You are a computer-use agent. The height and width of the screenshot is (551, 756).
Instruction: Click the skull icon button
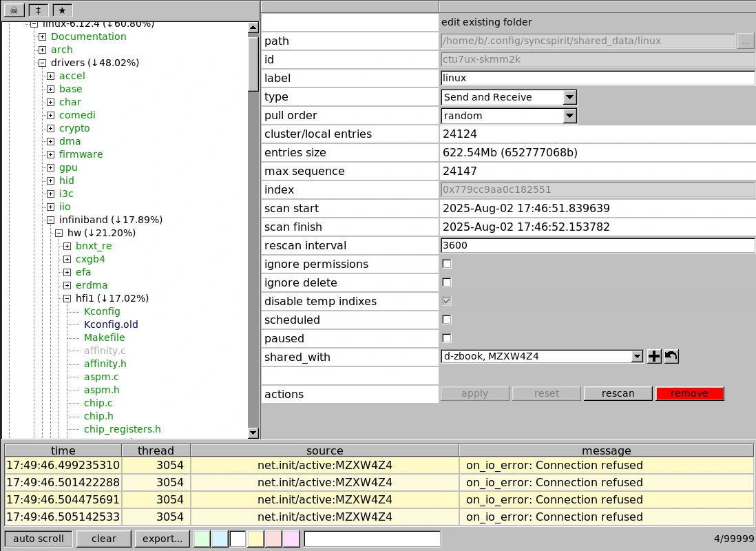(14, 10)
